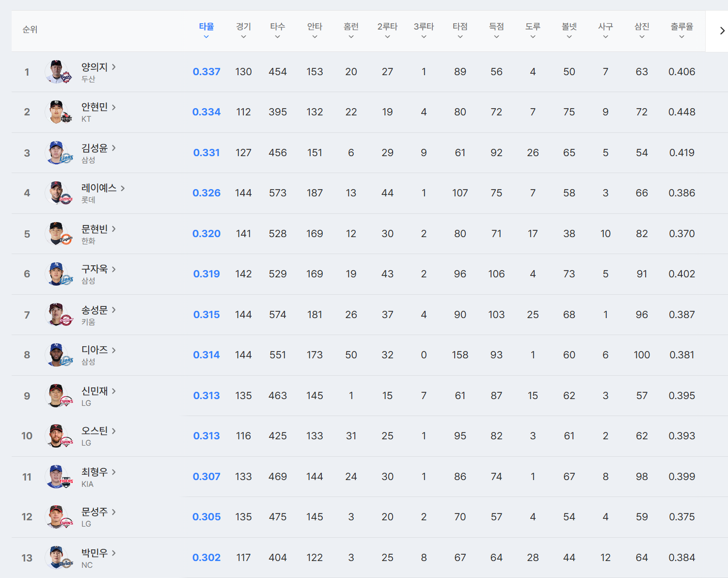Click 박민우's 28 stolen bases value
Image resolution: width=728 pixels, height=578 pixels.
[533, 558]
